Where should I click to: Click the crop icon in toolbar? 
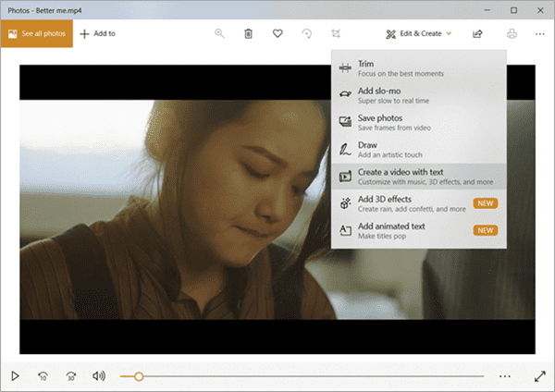336,33
